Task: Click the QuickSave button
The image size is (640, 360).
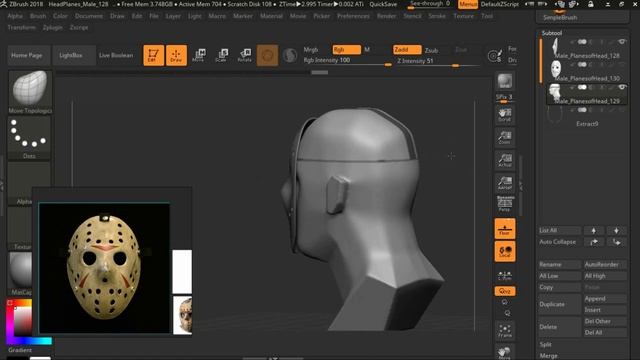Action: (x=383, y=4)
